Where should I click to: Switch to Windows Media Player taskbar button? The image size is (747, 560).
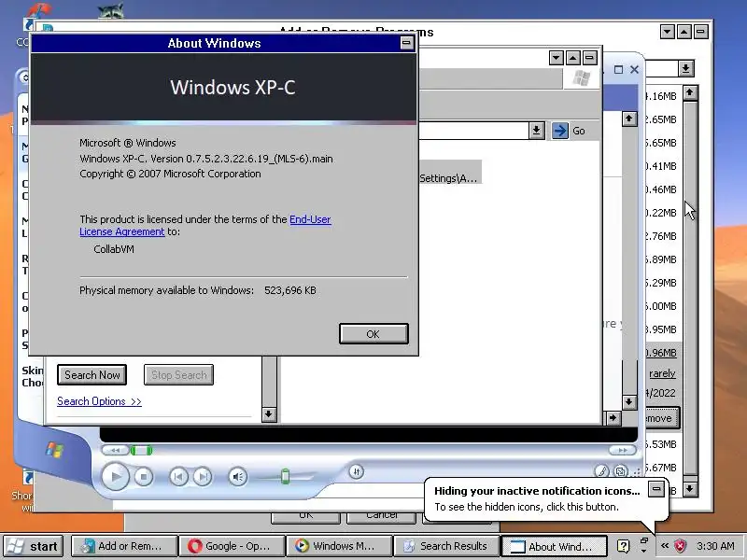(x=340, y=546)
